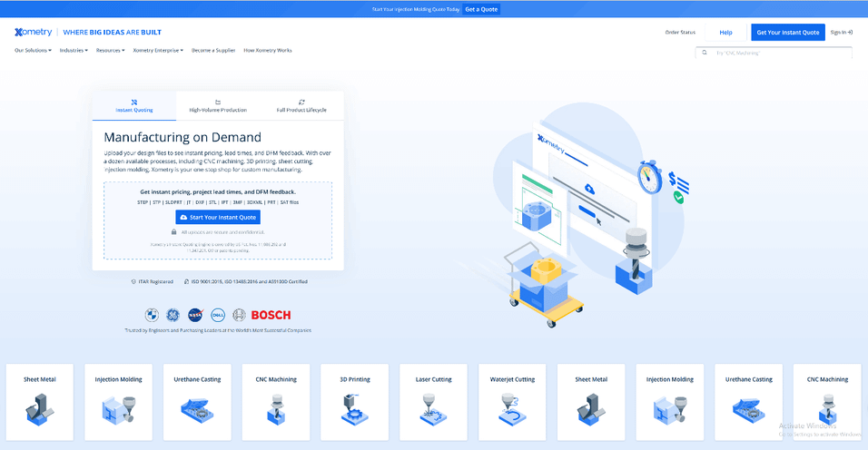Click the Bosch logo

(x=271, y=315)
